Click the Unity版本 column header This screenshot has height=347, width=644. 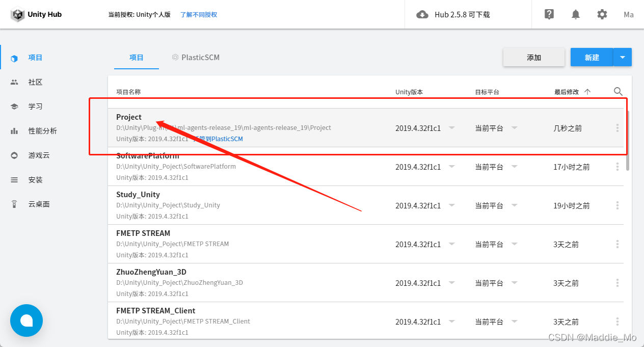coord(409,92)
